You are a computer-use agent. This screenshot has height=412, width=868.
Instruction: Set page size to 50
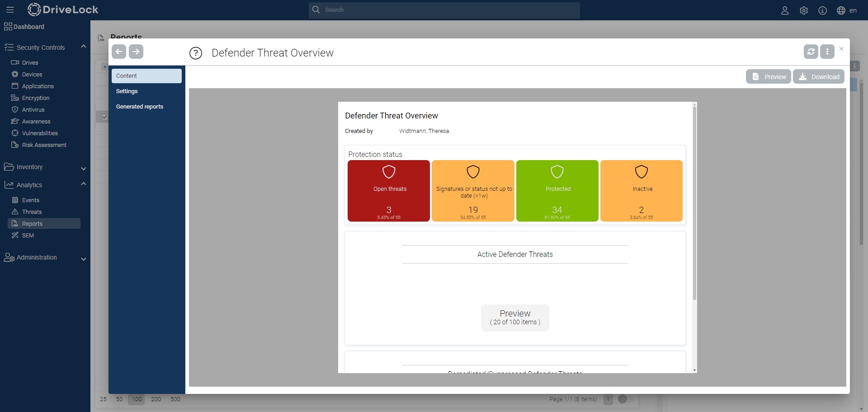[119, 399]
